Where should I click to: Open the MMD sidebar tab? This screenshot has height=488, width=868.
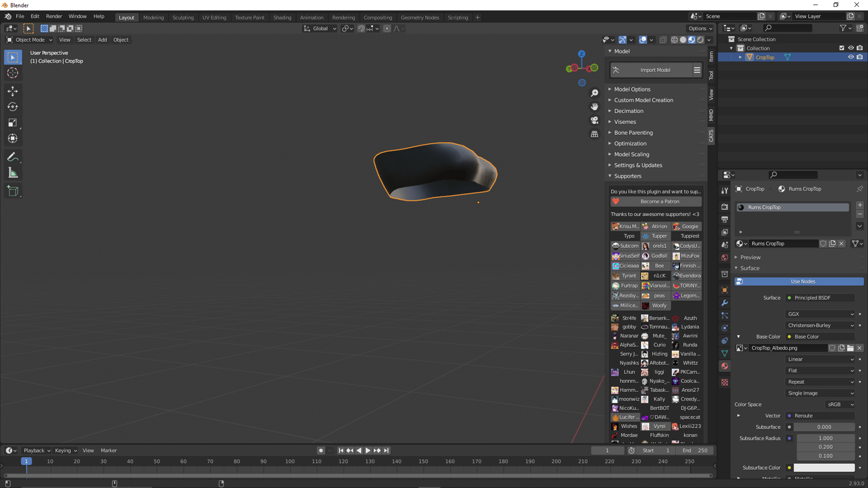click(711, 115)
